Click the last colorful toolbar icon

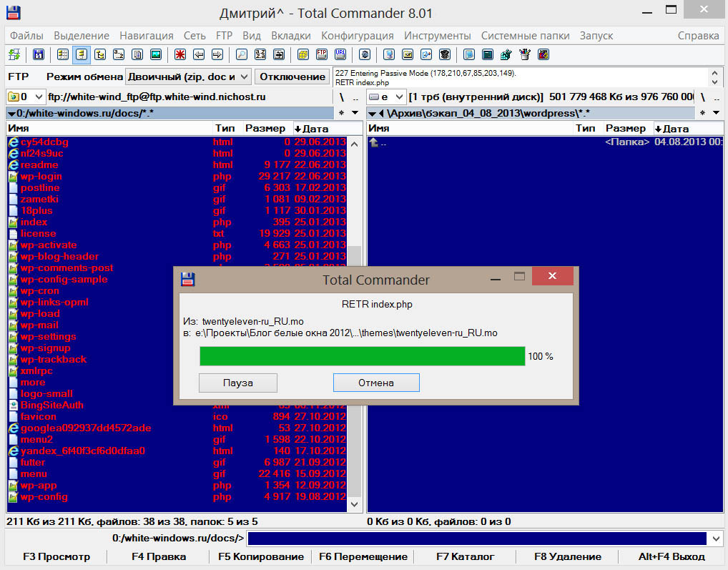tap(543, 55)
